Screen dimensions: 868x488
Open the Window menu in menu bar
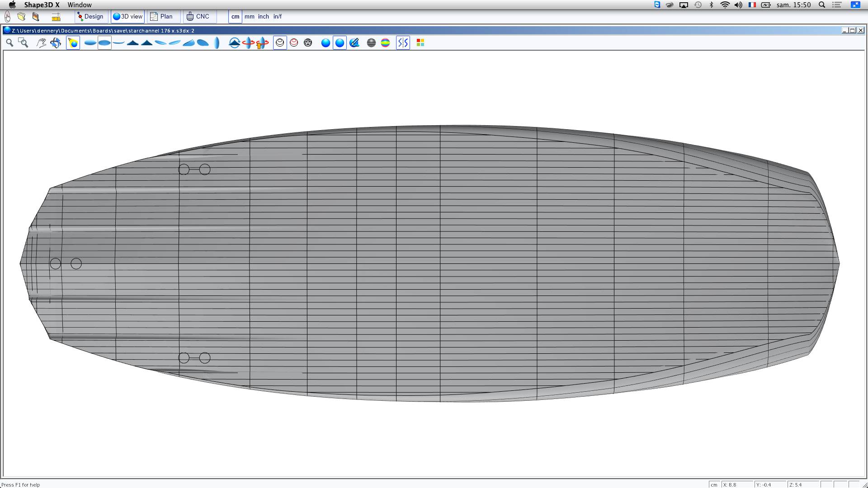tap(80, 5)
